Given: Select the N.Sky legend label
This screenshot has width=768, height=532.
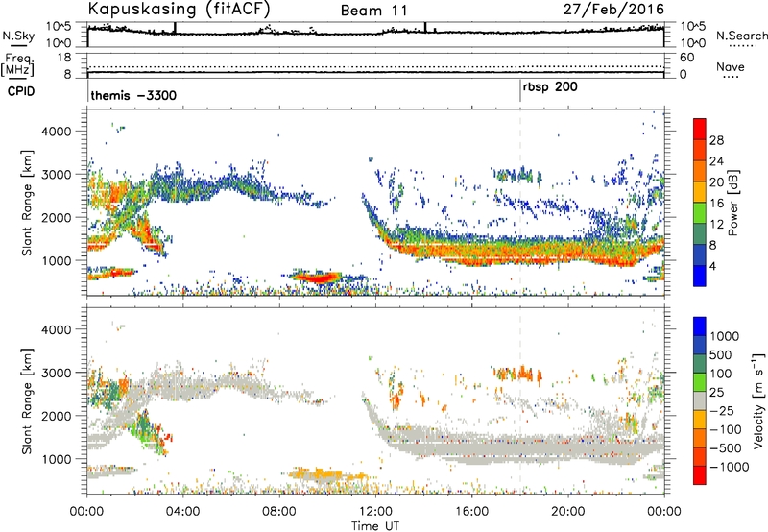Looking at the screenshot, I should click(18, 36).
